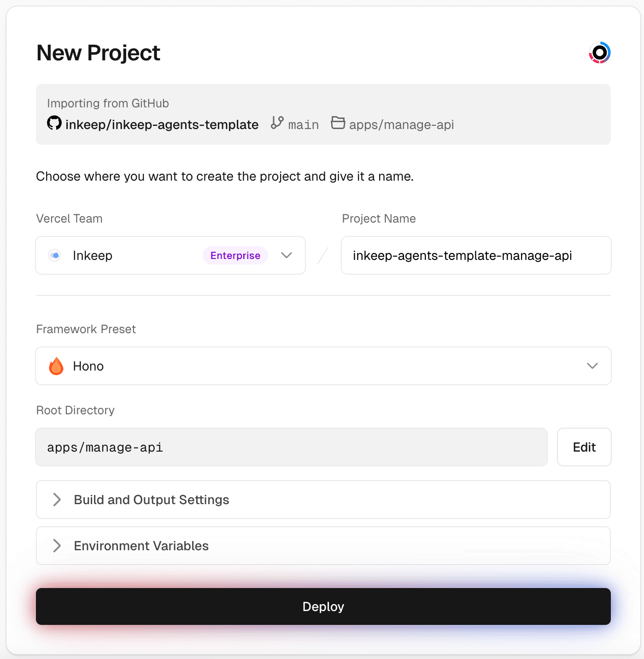The width and height of the screenshot is (644, 659).
Task: Click the folder icon before apps/manage-api
Action: [x=338, y=123]
